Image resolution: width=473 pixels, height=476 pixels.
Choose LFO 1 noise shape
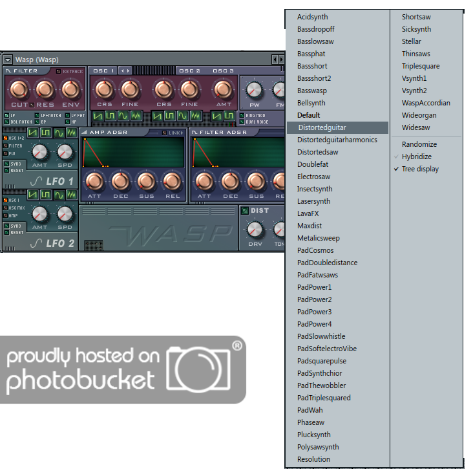pos(72,133)
